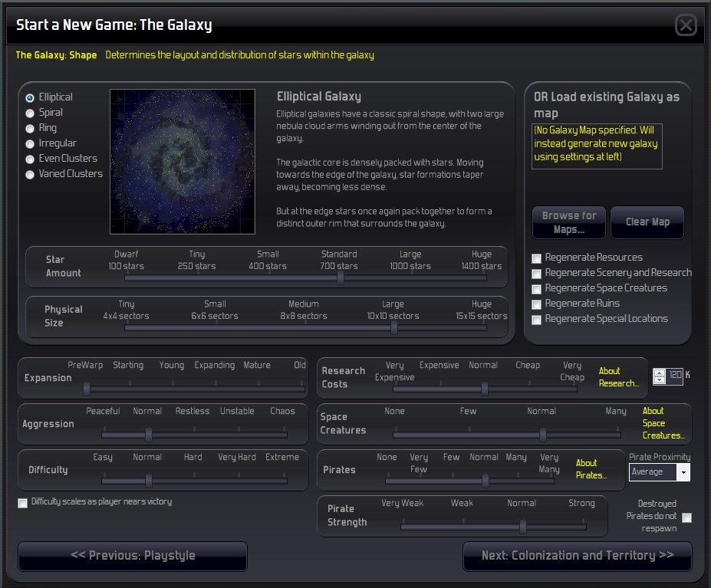Click the elliptical galaxy preview image
711x588 pixels.
[183, 162]
